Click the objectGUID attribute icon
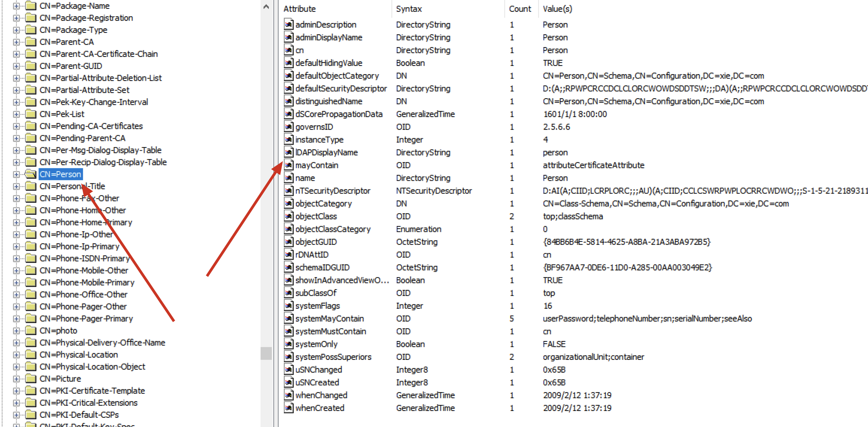 click(289, 242)
